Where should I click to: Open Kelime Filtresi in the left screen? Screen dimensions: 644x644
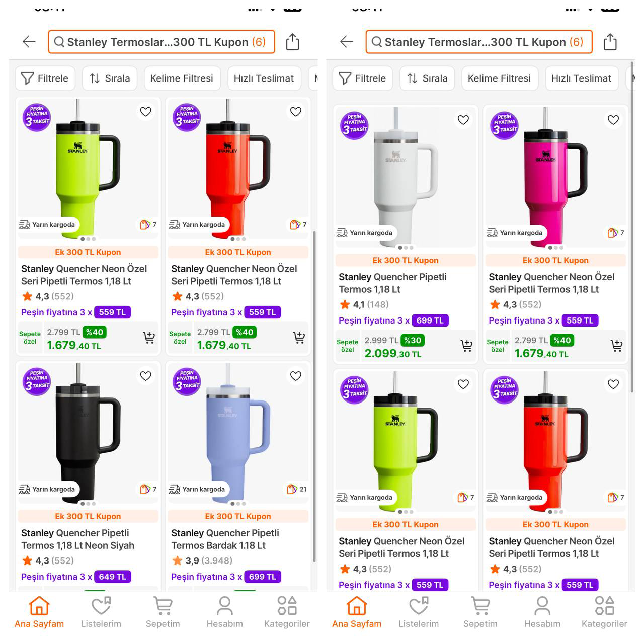click(x=182, y=78)
